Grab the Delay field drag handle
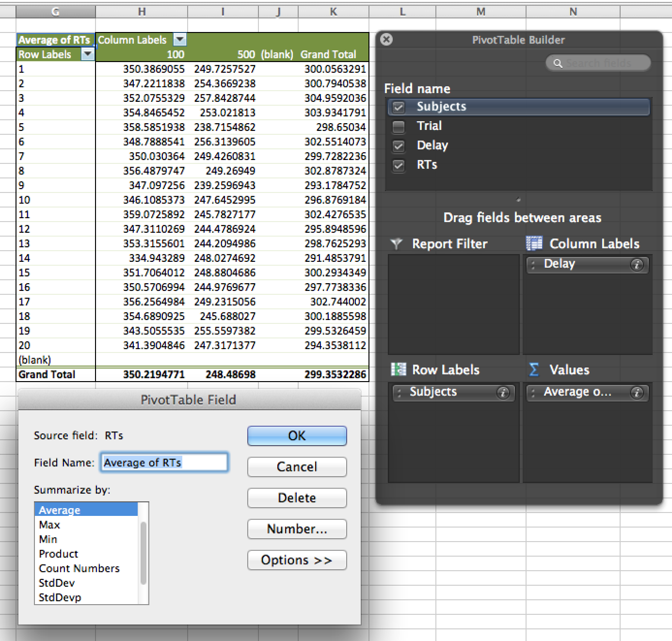 point(533,265)
